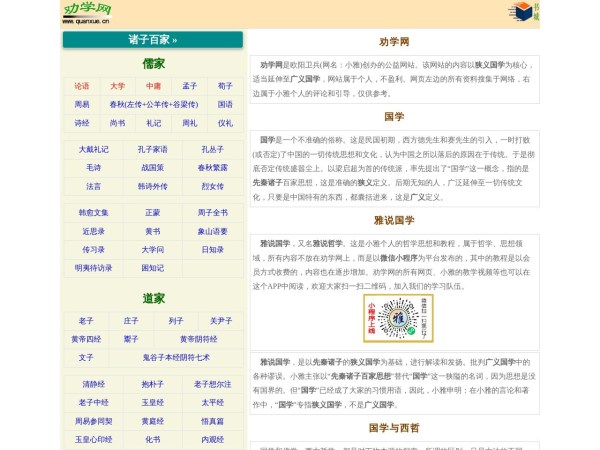This screenshot has width=600, height=450.
Task: Click the 劝学网 site logo
Action: [x=86, y=13]
